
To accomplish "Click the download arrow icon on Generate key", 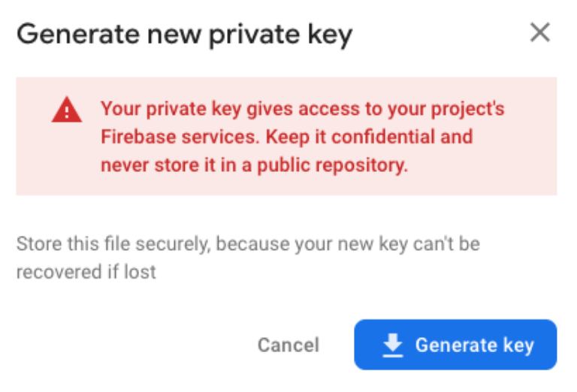I will (x=393, y=345).
